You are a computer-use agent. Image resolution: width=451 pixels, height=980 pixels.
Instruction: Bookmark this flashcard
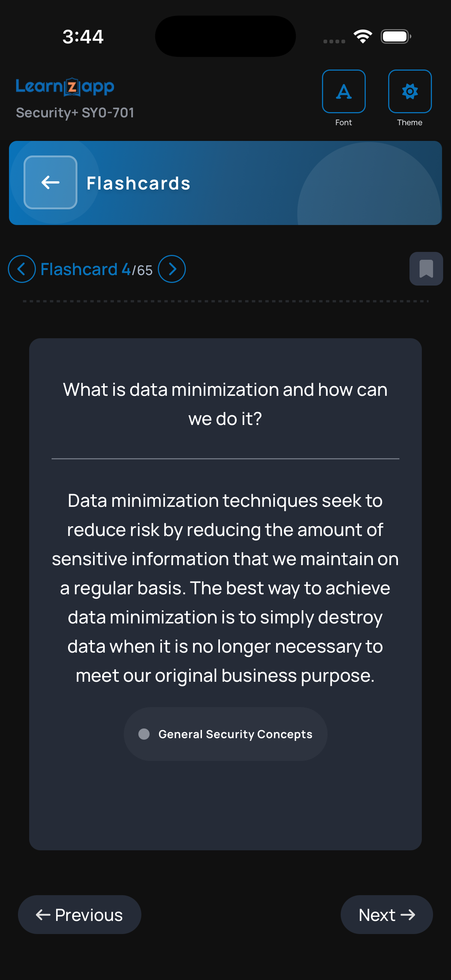click(x=426, y=269)
